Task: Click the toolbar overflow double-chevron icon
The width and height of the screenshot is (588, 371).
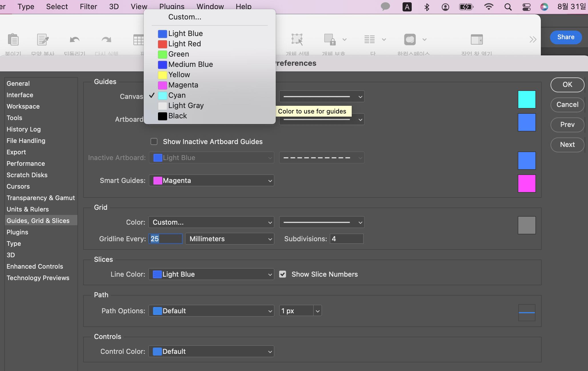Action: pyautogui.click(x=533, y=39)
